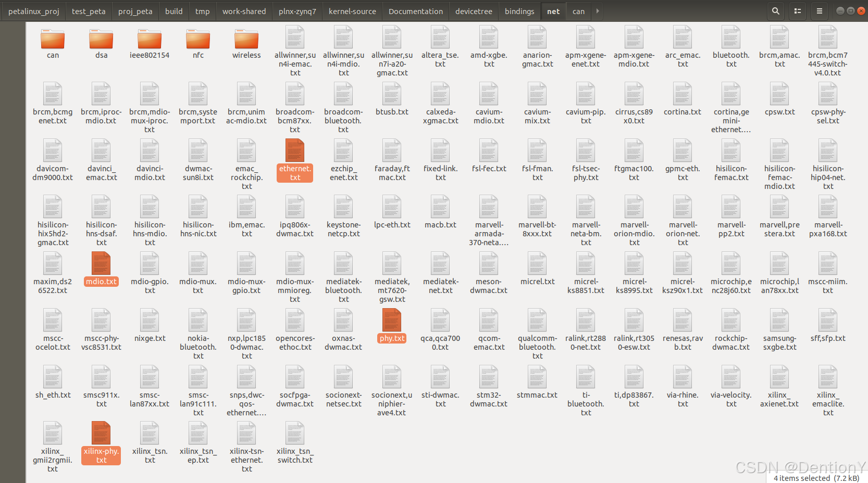Open the dsa folder icon
This screenshot has height=483, width=868.
coord(101,39)
